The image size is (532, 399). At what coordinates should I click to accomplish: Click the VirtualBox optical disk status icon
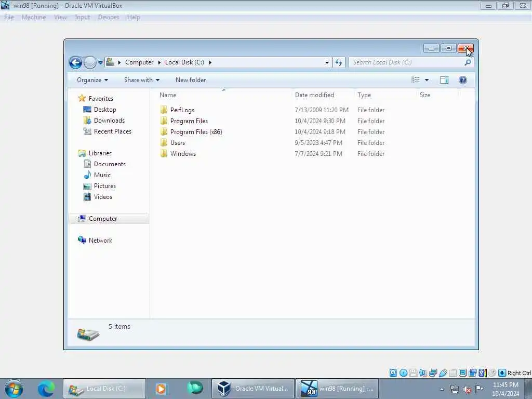click(403, 373)
